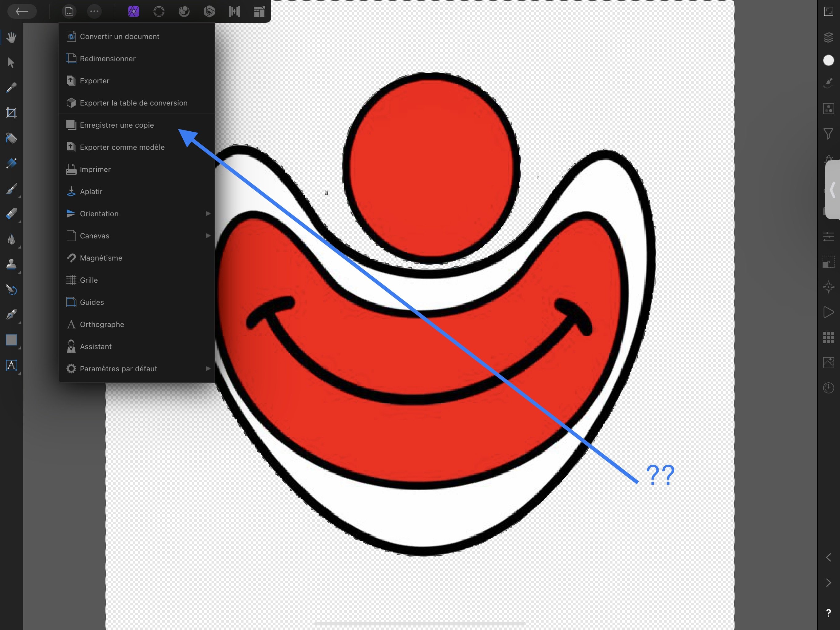
Task: Switch to the Selections persona icon
Action: tap(159, 11)
